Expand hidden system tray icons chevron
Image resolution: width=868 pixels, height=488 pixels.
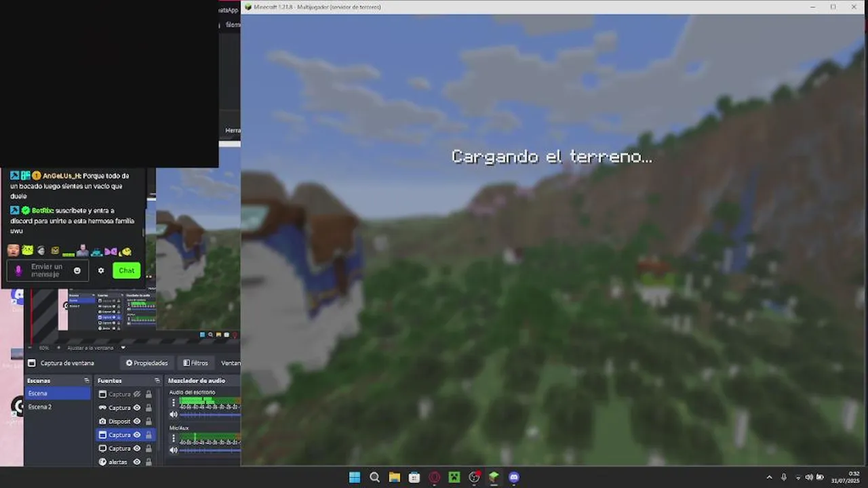point(769,477)
